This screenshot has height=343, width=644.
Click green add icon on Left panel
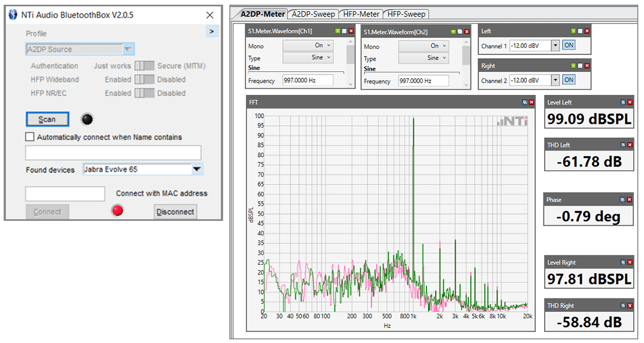coord(574,31)
